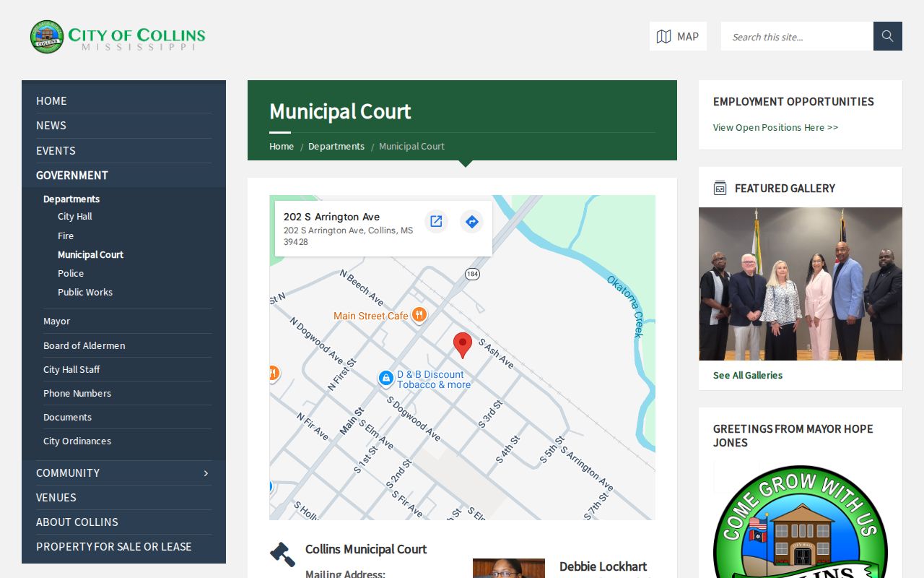Click the 202 S Arrington Ave title
The width and height of the screenshot is (924, 578).
(x=331, y=217)
